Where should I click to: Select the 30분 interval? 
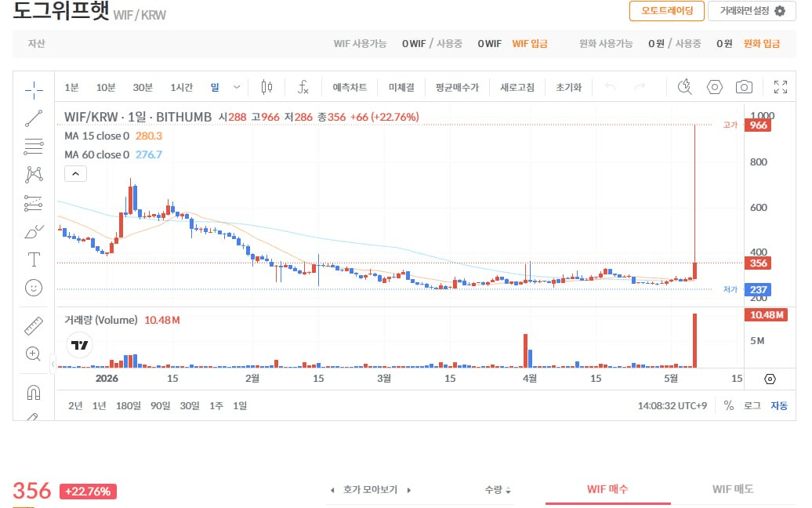coord(143,87)
